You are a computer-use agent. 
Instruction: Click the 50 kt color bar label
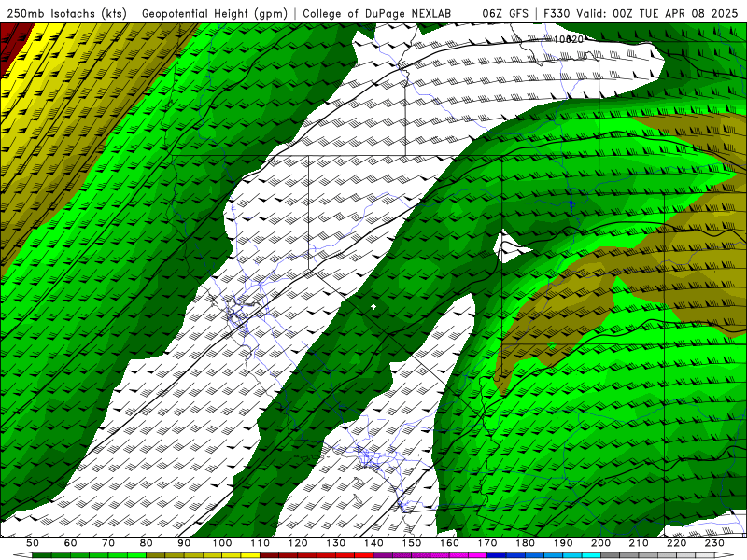point(33,543)
